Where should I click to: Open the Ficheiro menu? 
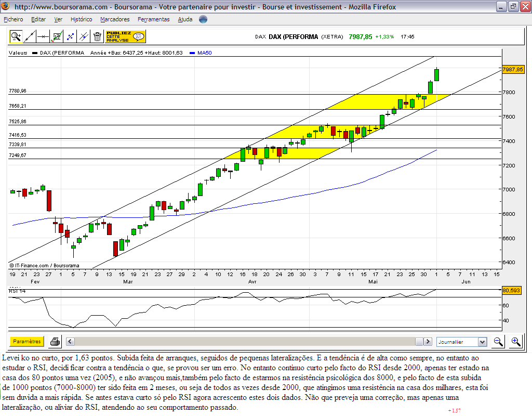coord(13,19)
